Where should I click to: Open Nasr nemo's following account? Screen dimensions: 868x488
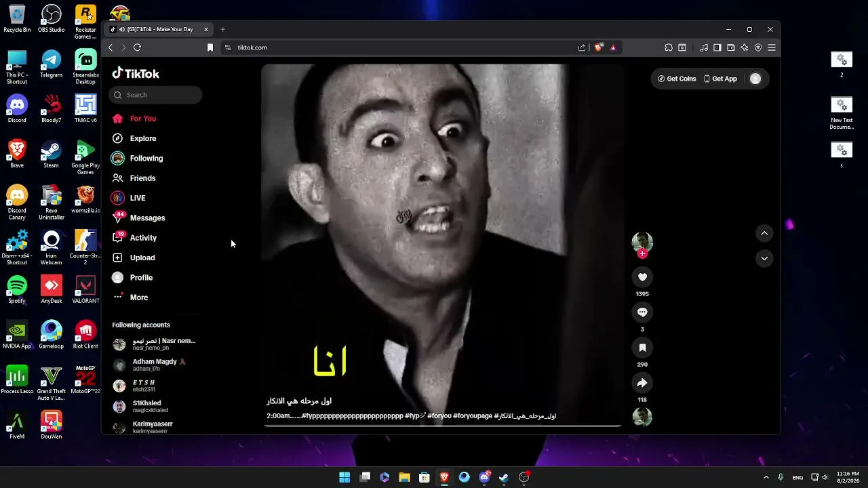pyautogui.click(x=154, y=344)
